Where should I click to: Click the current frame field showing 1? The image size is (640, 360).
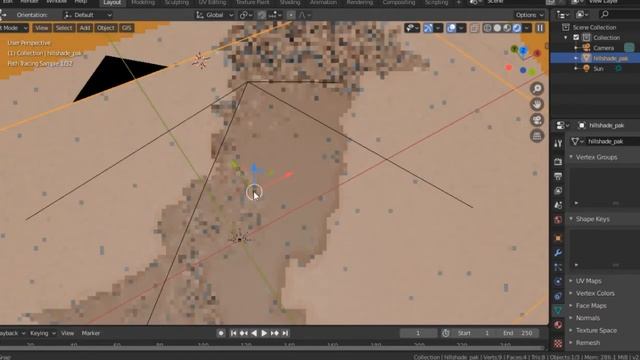418,333
